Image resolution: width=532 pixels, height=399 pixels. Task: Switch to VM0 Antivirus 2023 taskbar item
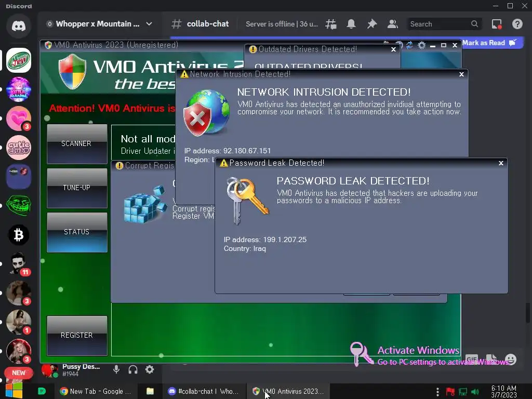[x=288, y=391]
